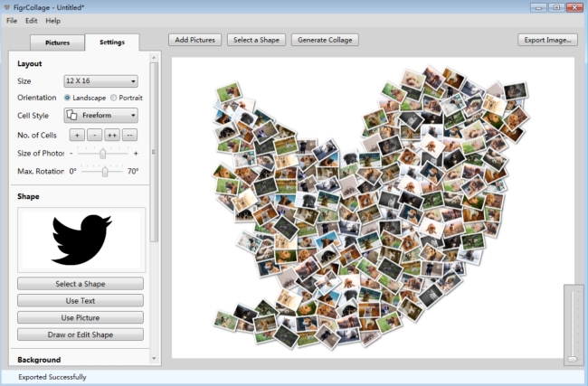Open the Edit menu
Viewport: 588px width, 386px height.
(32, 20)
